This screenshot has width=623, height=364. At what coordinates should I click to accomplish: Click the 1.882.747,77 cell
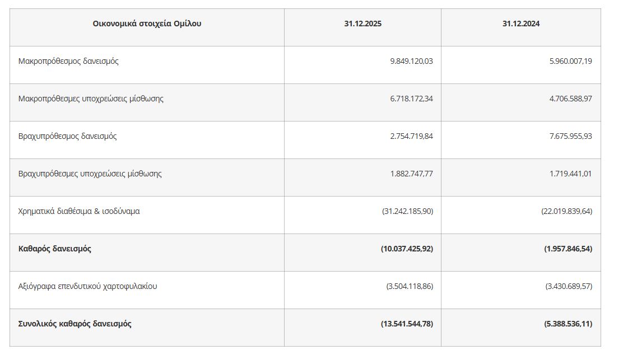[412, 174]
